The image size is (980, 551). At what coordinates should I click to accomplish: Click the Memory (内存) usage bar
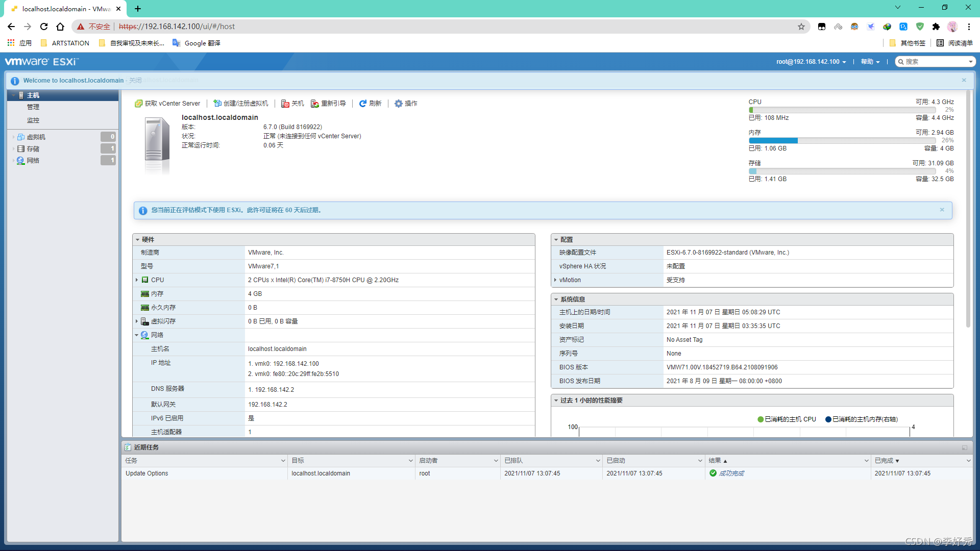pyautogui.click(x=842, y=141)
